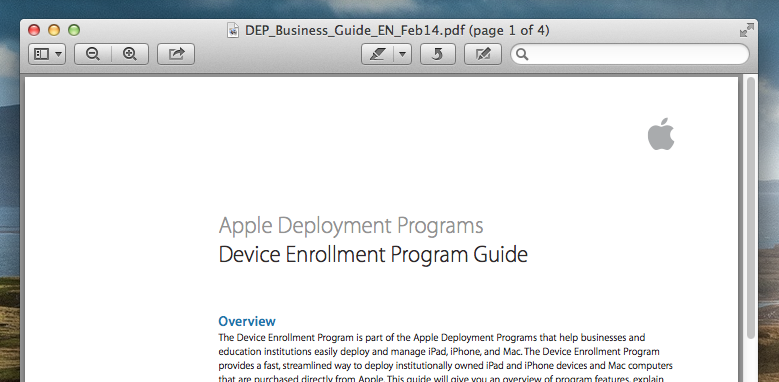Click the green zoom window button
This screenshot has height=382, width=779.
tap(74, 30)
